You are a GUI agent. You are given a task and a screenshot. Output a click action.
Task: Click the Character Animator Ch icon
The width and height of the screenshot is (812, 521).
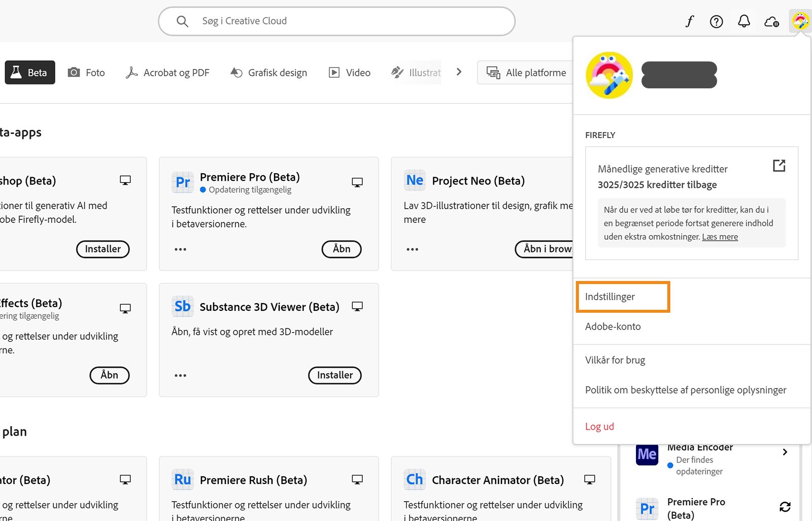[x=415, y=479]
